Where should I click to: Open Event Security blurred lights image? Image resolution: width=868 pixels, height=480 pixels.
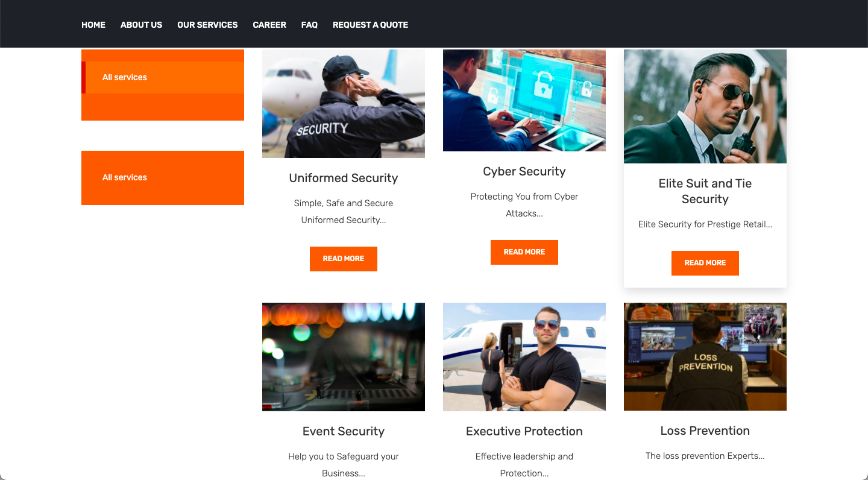[344, 357]
